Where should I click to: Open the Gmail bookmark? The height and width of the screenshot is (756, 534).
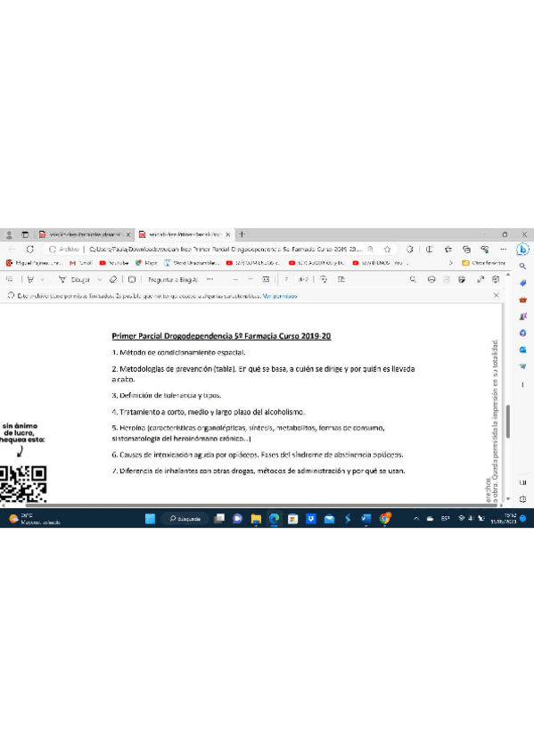coord(80,263)
